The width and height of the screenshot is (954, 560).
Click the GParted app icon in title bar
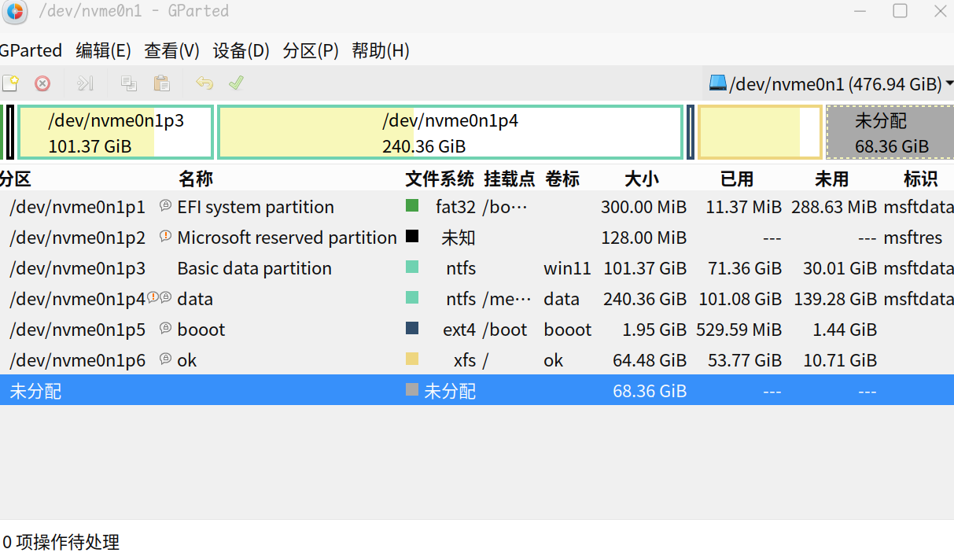coord(16,11)
